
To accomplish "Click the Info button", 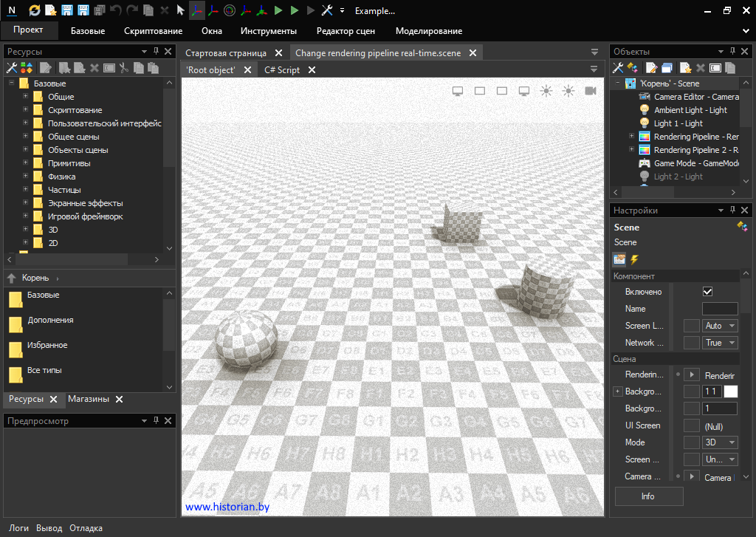I will tap(648, 496).
